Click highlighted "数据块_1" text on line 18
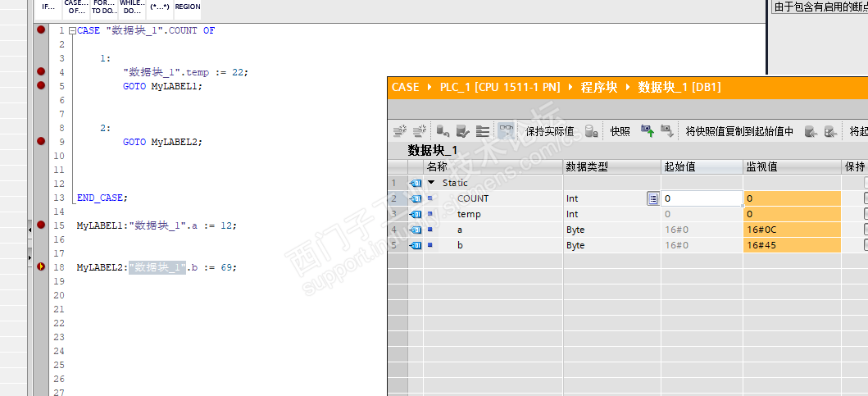The height and width of the screenshot is (396, 868). click(x=157, y=267)
